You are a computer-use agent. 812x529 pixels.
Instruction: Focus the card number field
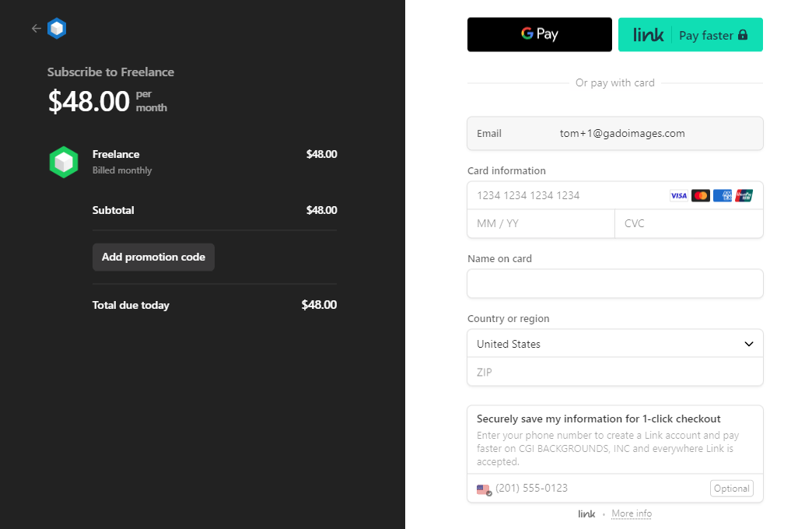tap(568, 195)
